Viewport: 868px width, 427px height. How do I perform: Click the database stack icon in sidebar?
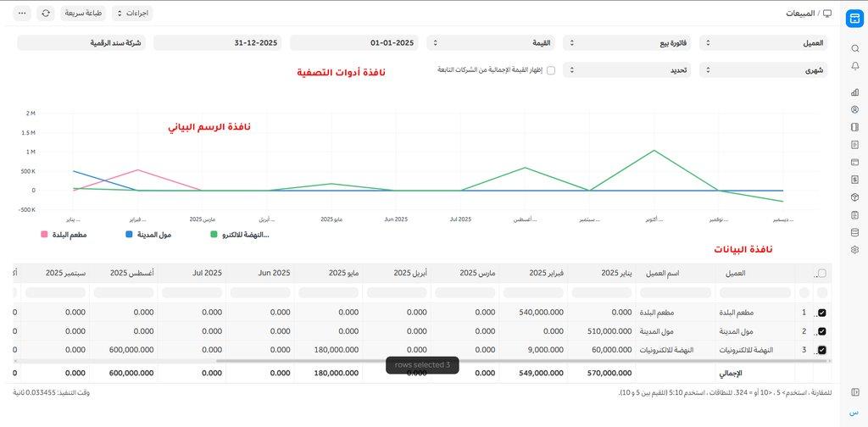pos(854,231)
